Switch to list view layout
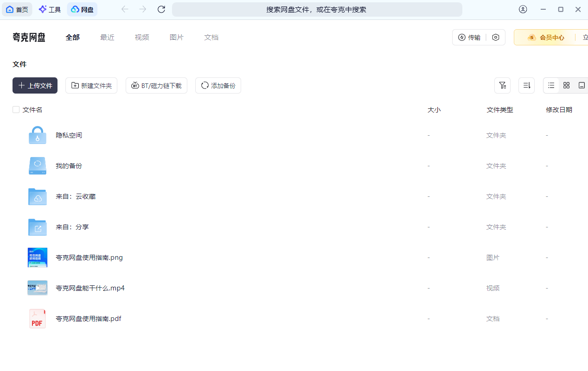This screenshot has width=588, height=371. (x=551, y=86)
